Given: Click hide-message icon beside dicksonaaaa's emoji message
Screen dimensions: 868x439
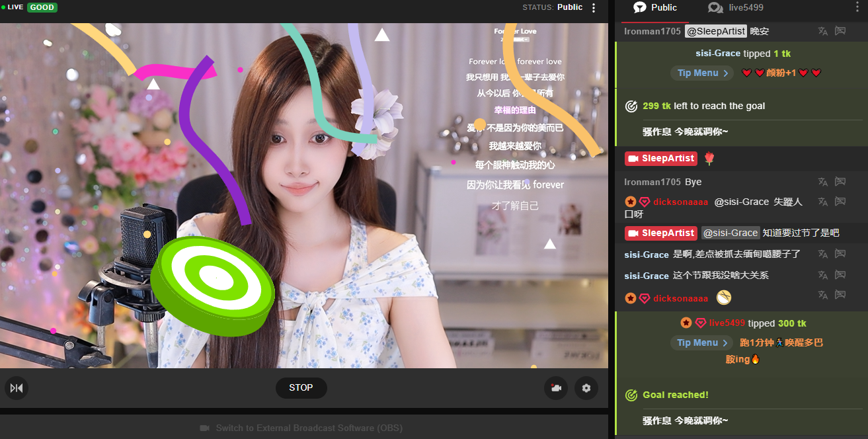Looking at the screenshot, I should (840, 295).
